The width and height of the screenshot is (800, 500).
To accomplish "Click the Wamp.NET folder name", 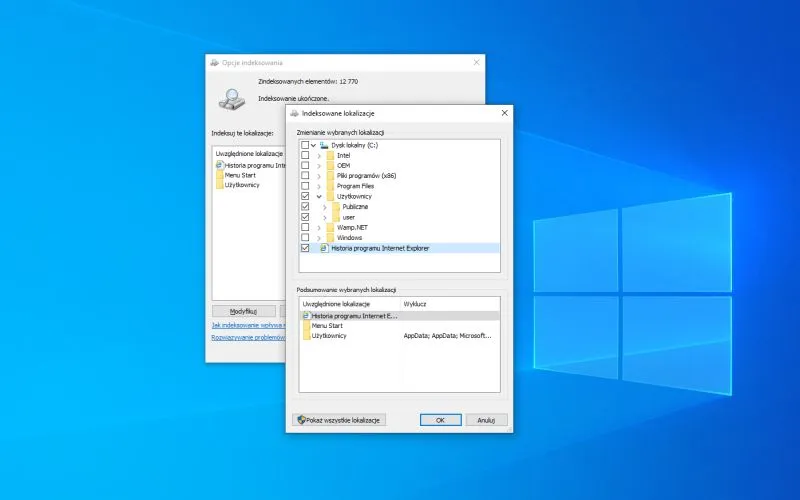I will point(352,228).
